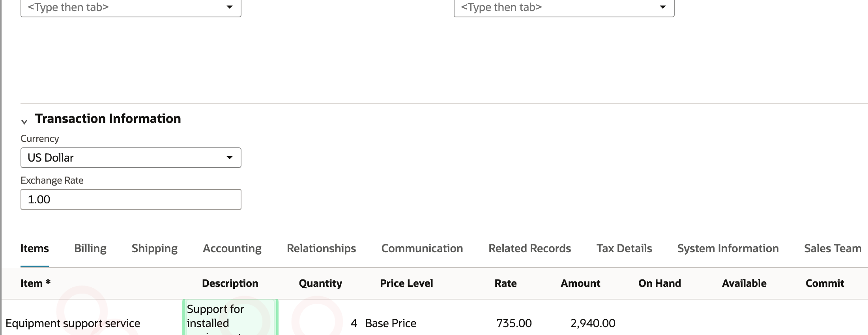Click the Available column header
The image size is (868, 335).
[744, 283]
